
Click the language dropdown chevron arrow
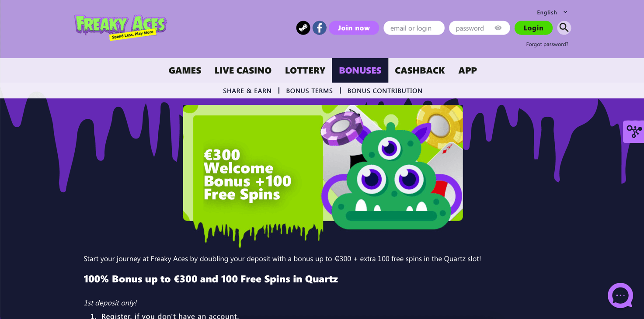click(x=565, y=12)
